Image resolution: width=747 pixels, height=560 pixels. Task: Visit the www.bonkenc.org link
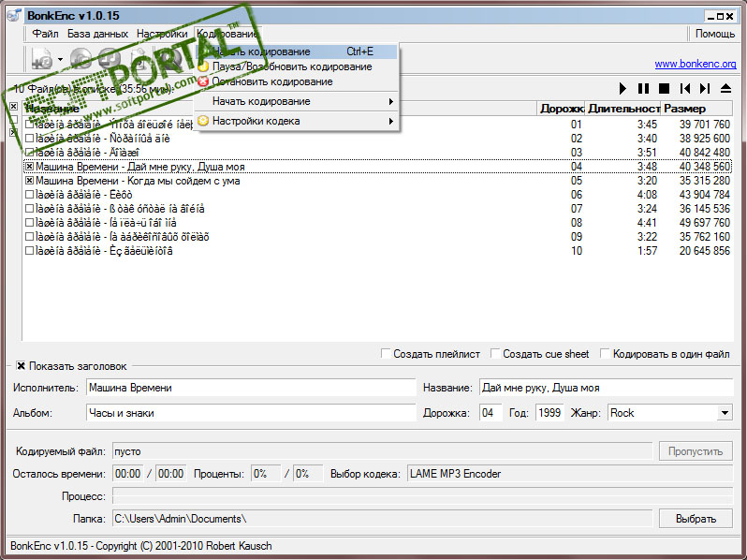(696, 64)
